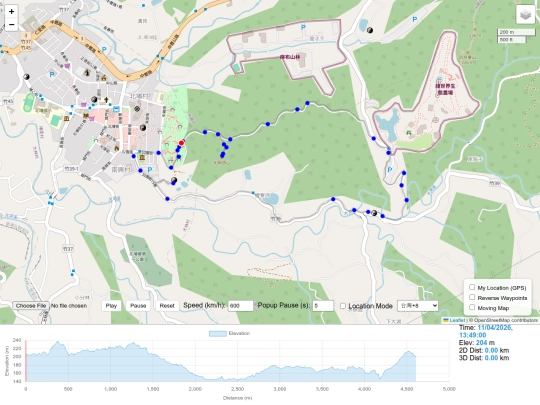Viewport: 540px width, 405px height.
Task: Select yin-yang marker beside the small northern pond
Action: click(370, 30)
